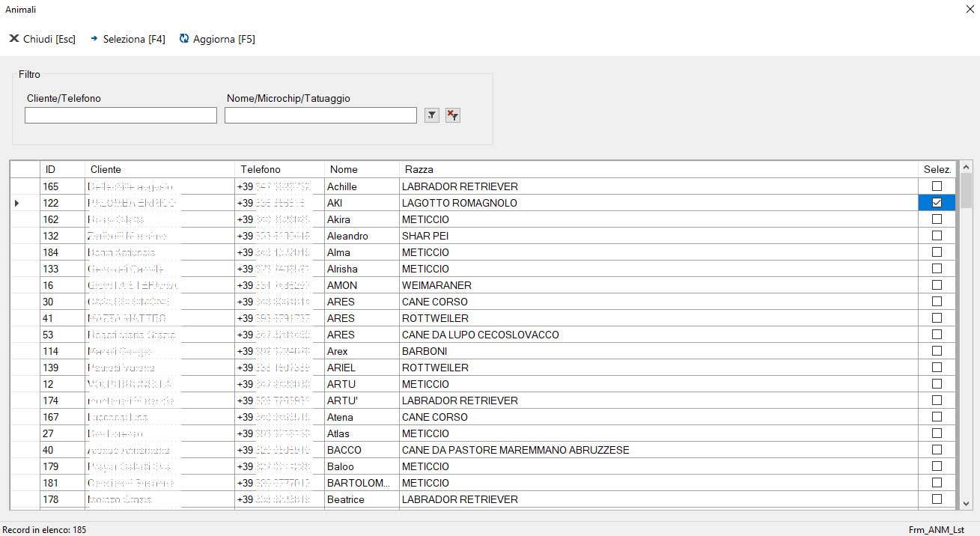Uncheck the Selez. box for AKI
Screen dimensions: 980x536
[x=936, y=203]
